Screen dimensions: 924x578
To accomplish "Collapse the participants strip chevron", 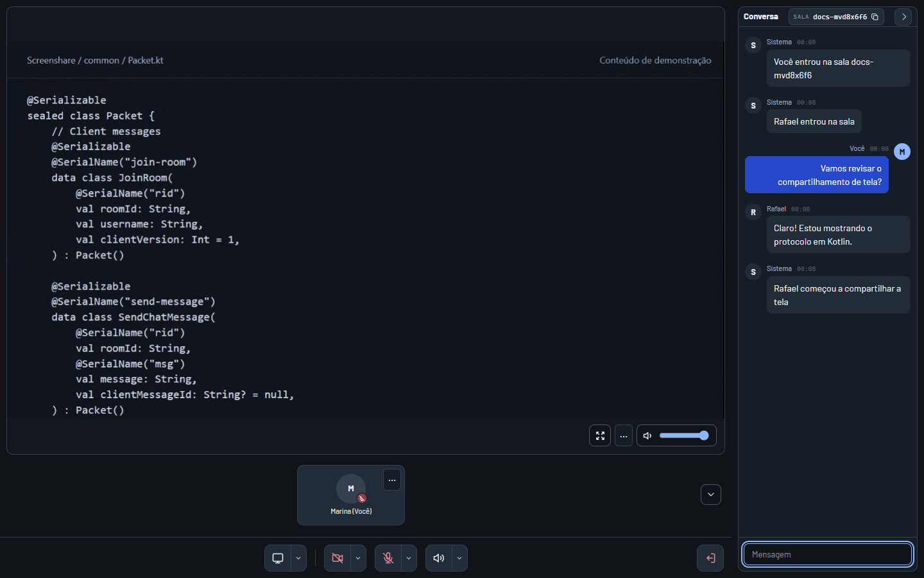I will (711, 495).
